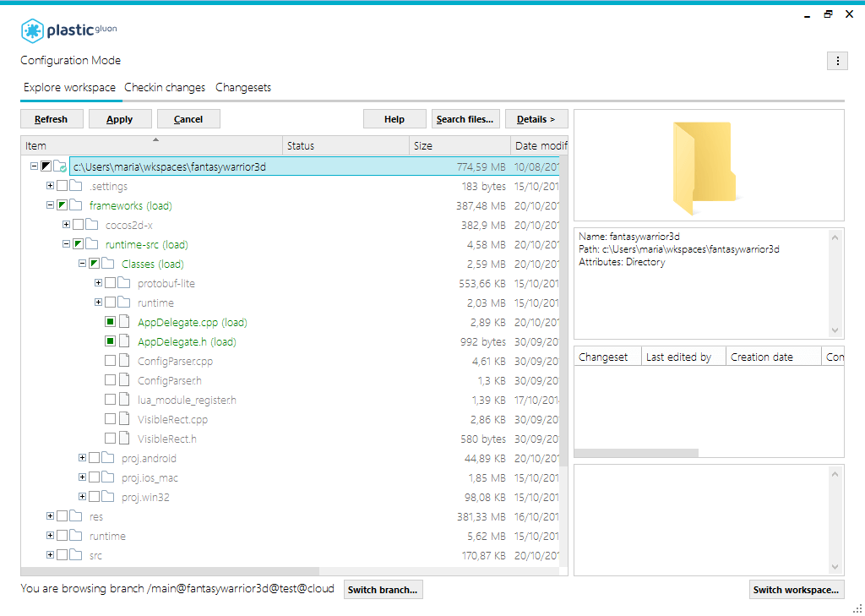Viewport: 865px width, 616px height.
Task: Click the res folder icon
Action: pos(75,516)
